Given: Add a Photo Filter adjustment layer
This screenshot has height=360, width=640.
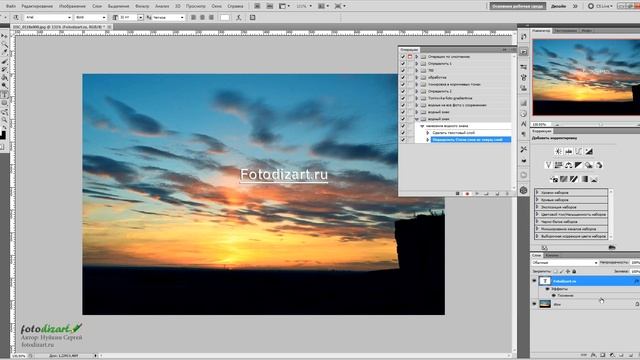Looking at the screenshot, I should 589,165.
